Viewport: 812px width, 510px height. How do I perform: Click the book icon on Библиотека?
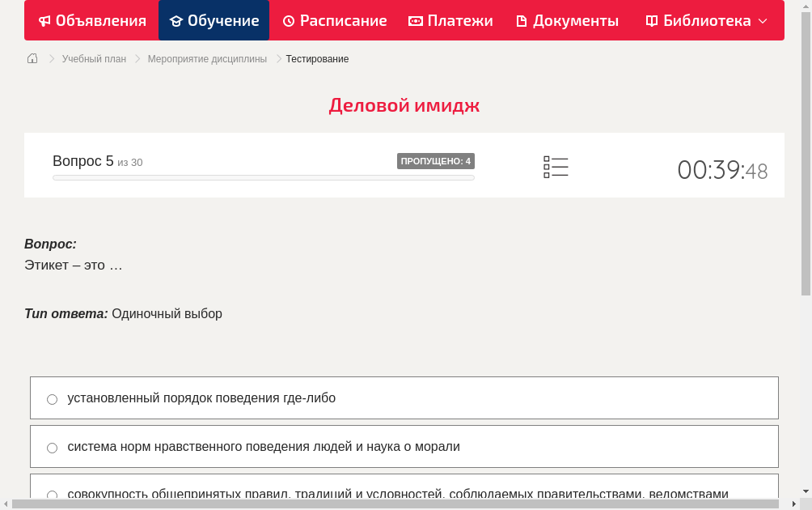coord(650,20)
